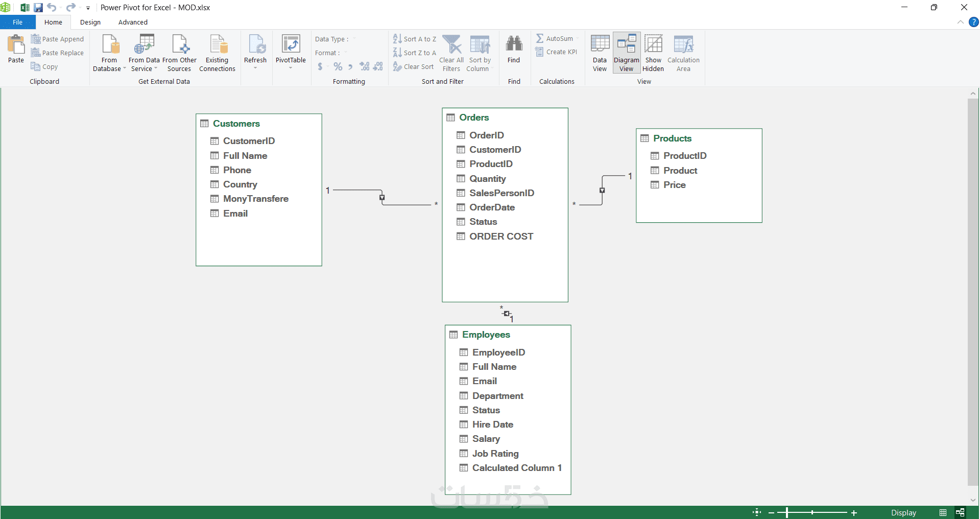Open Existing Connections

tap(217, 53)
